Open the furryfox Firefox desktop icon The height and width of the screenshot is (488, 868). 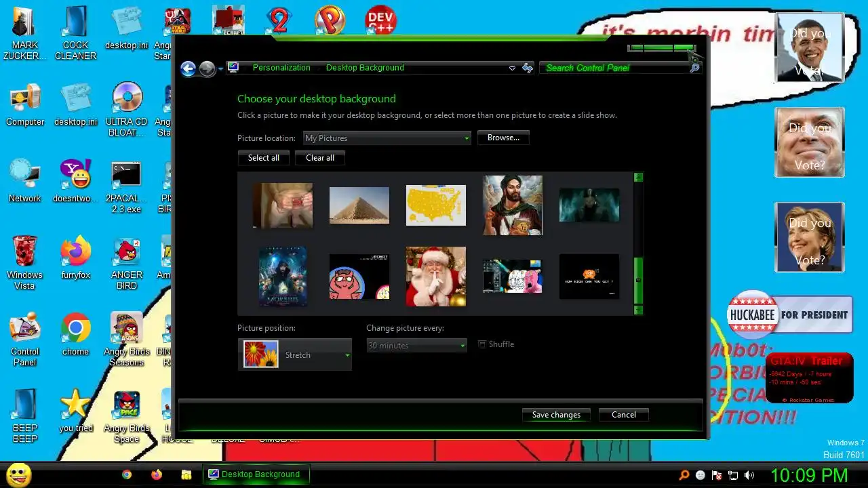pyautogui.click(x=75, y=258)
